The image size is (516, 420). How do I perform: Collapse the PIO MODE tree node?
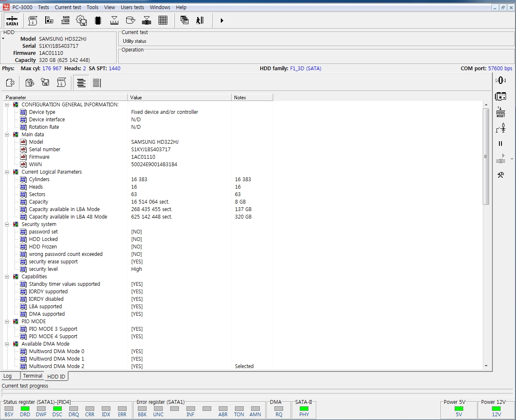(7, 322)
